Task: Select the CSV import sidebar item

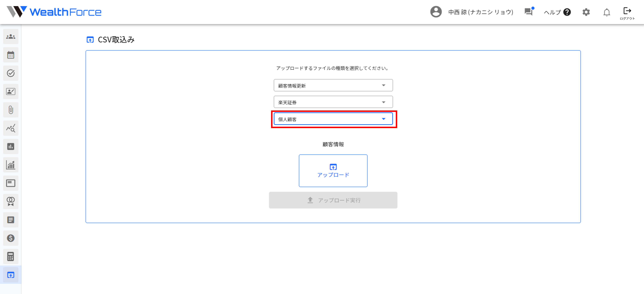Action: pyautogui.click(x=11, y=275)
